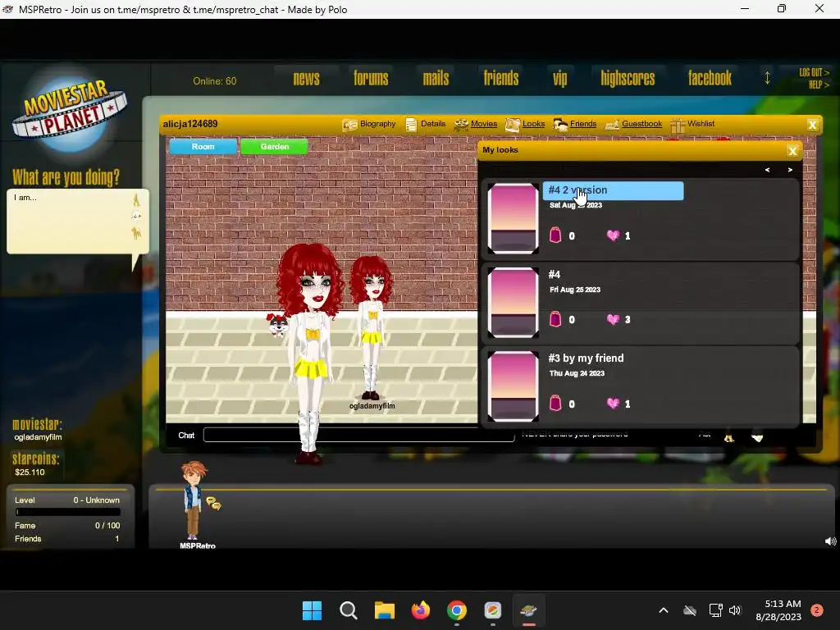Open the facebook link in top navigation
The height and width of the screenshot is (630, 840).
pyautogui.click(x=710, y=79)
